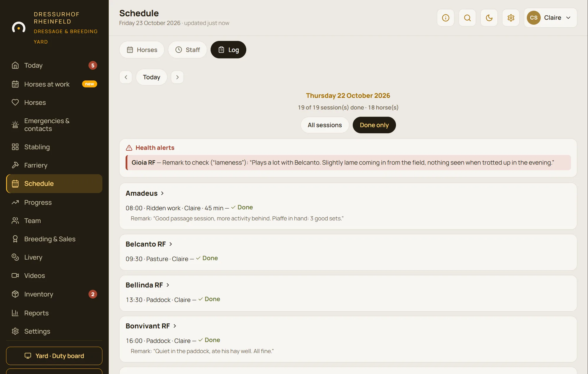
Task: Select the Done only filter
Action: [x=374, y=125]
